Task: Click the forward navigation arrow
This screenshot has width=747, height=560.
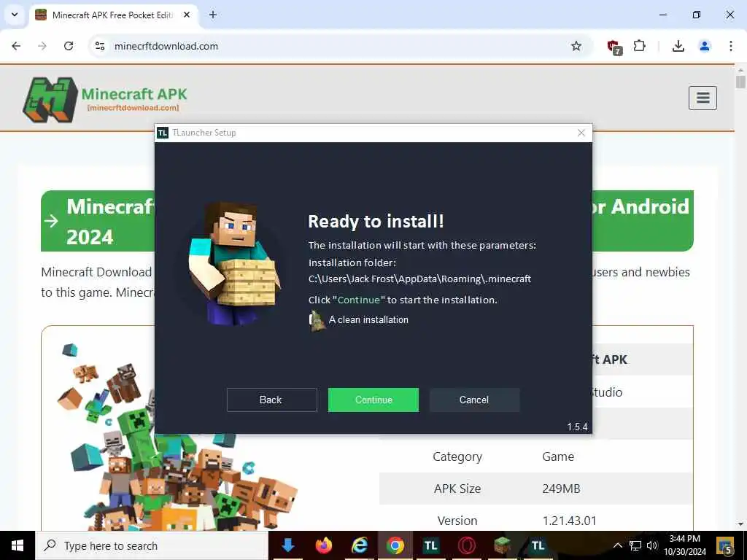Action: 42,46
